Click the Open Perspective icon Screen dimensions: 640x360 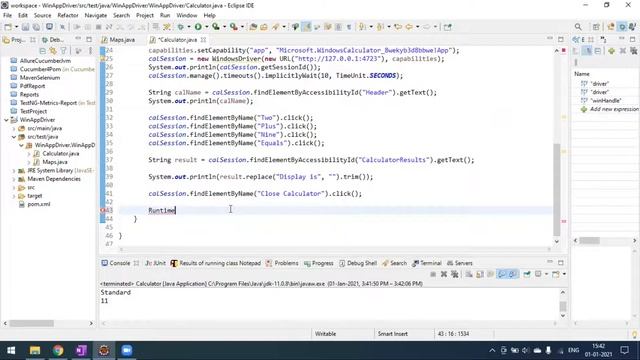coord(596,27)
